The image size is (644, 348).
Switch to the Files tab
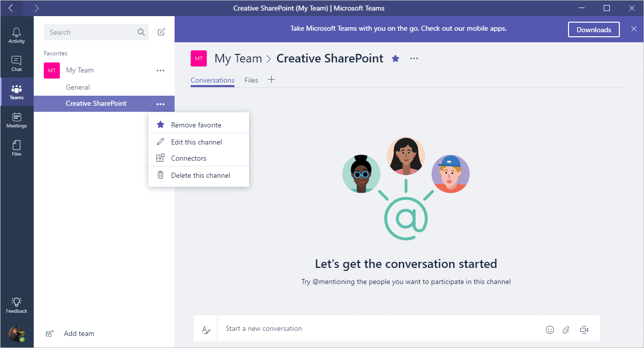point(251,80)
